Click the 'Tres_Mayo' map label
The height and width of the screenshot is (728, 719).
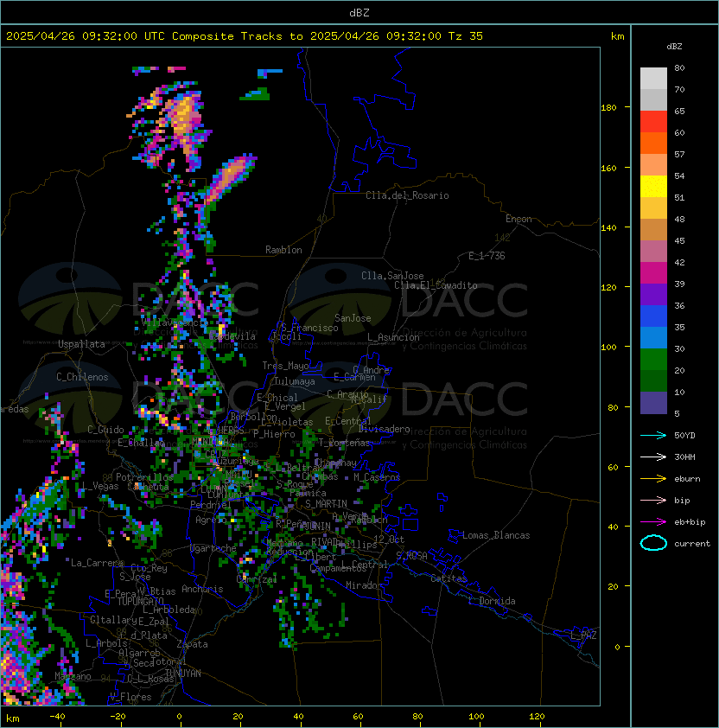click(x=285, y=366)
